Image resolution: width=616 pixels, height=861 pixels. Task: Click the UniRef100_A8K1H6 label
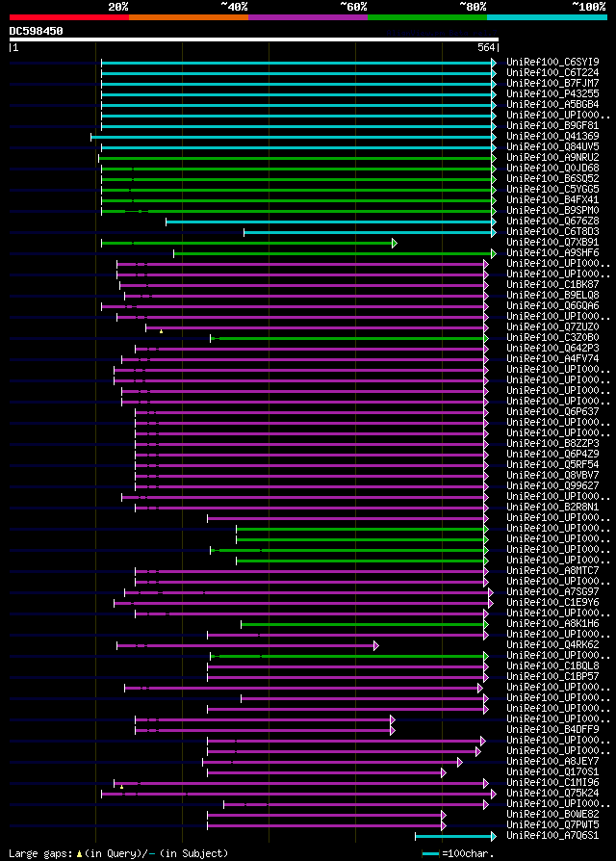pos(552,624)
